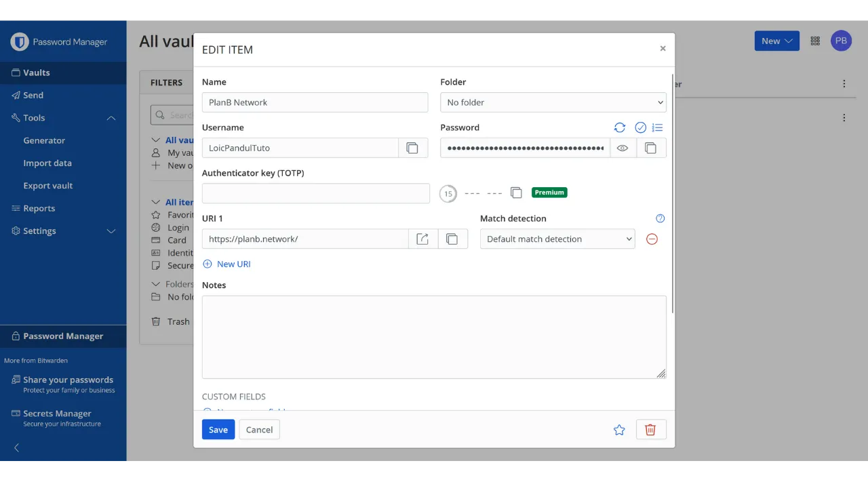Viewport: 868px width, 482px height.
Task: Open the Folder dropdown
Action: tap(553, 102)
